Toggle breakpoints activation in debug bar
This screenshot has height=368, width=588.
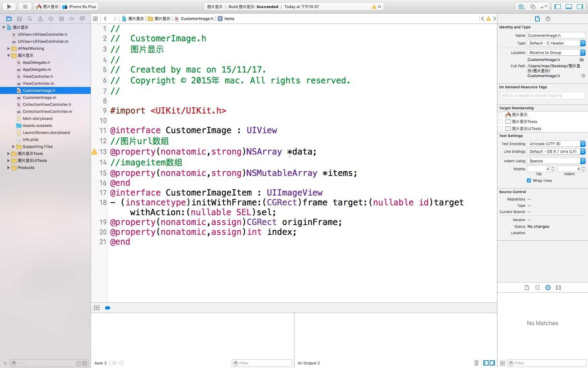[108, 308]
